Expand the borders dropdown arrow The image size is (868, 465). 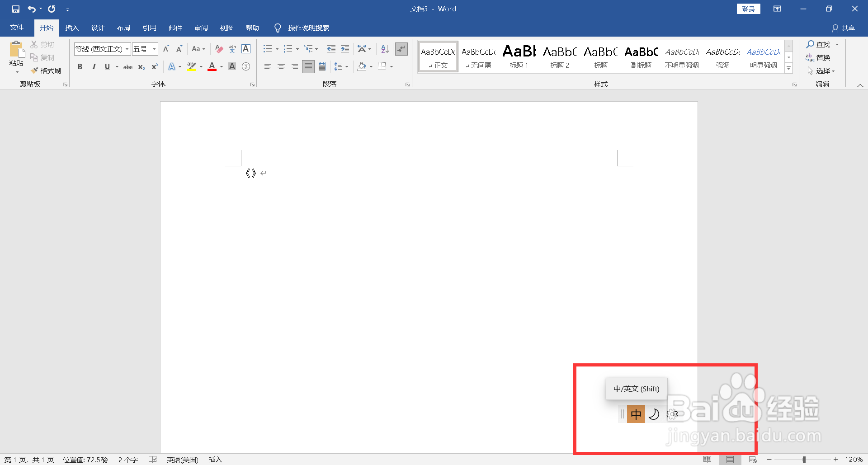click(392, 66)
